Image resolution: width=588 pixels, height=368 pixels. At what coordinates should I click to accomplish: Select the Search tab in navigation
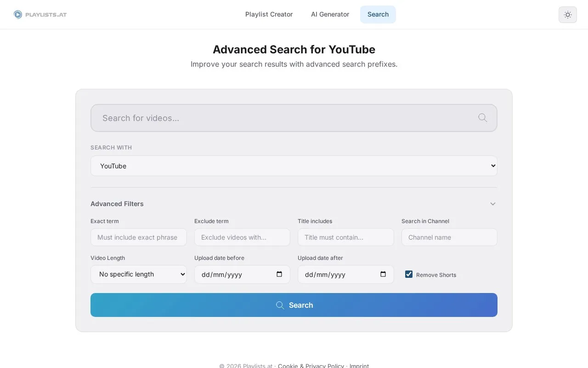click(378, 14)
